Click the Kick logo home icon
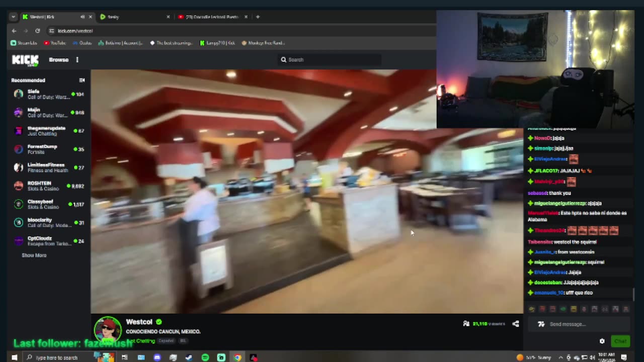 (25, 60)
